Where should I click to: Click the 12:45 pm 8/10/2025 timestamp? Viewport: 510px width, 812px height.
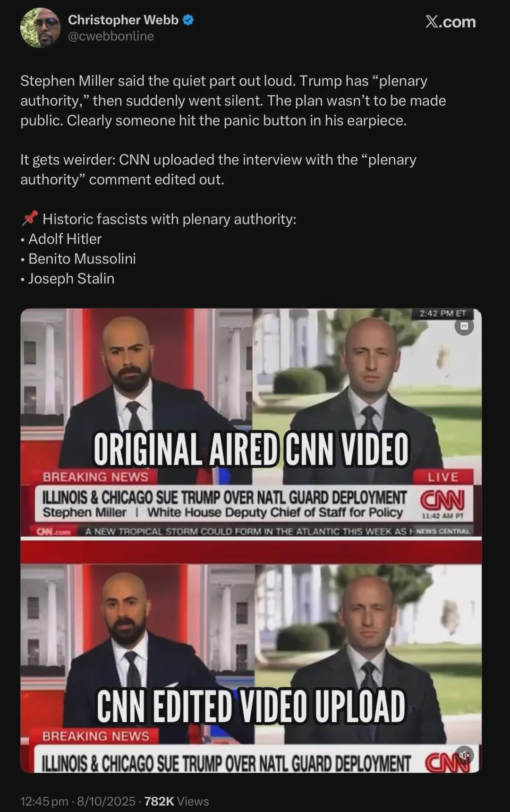[78, 801]
